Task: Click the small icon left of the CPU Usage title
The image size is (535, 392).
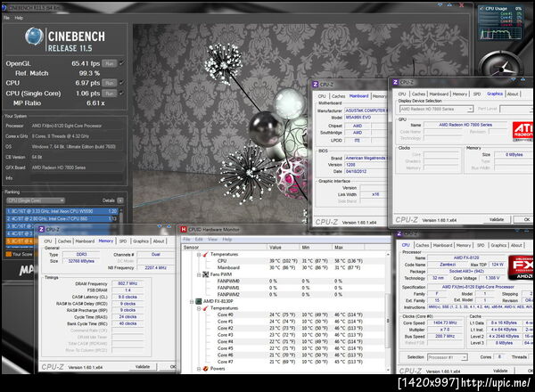Action: (481, 9)
